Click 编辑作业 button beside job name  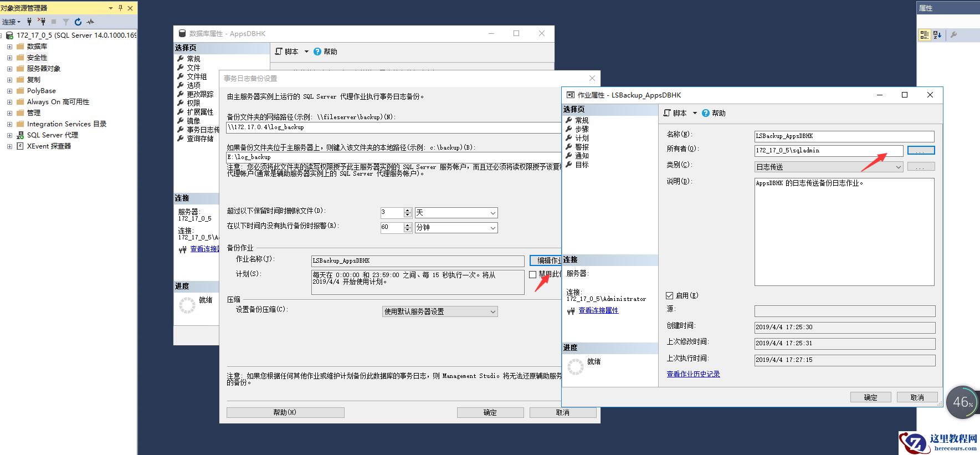click(x=546, y=260)
